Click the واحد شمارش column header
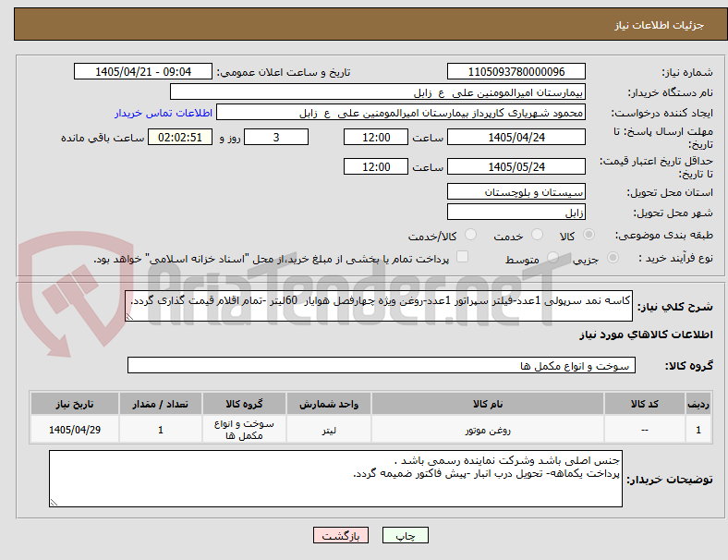The width and height of the screenshot is (728, 560). (329, 404)
